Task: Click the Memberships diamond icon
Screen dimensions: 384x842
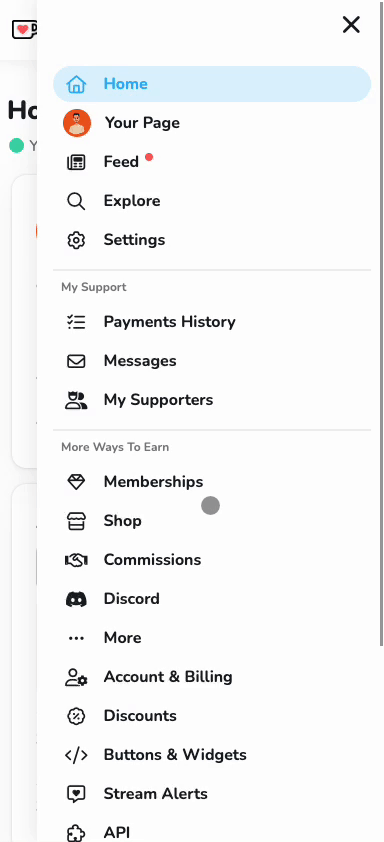Action: click(76, 482)
